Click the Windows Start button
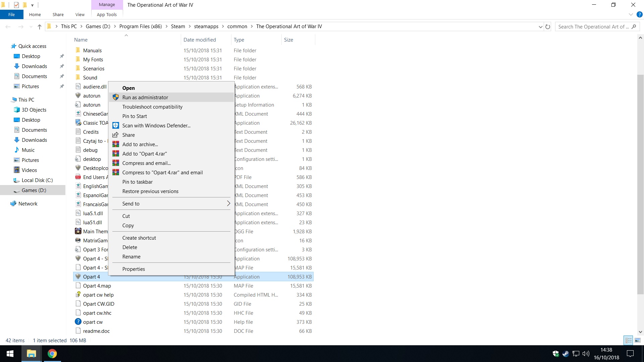 click(10, 354)
